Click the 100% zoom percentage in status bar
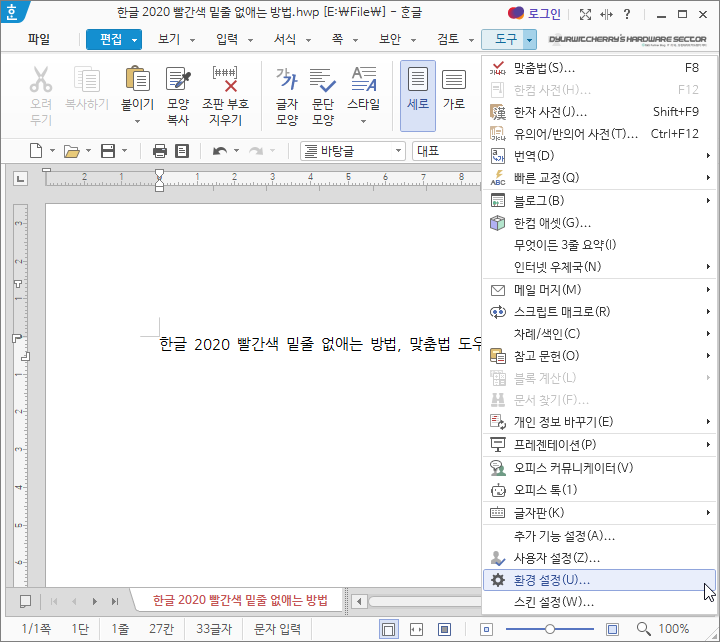720x642 pixels. tap(674, 629)
